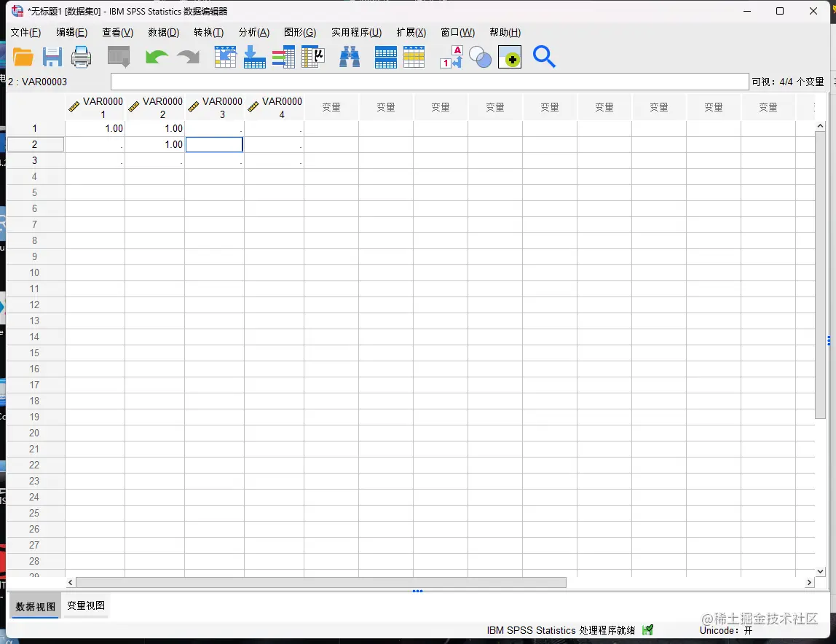The height and width of the screenshot is (644, 836).
Task: Select VAR00004 column header
Action: (275, 107)
